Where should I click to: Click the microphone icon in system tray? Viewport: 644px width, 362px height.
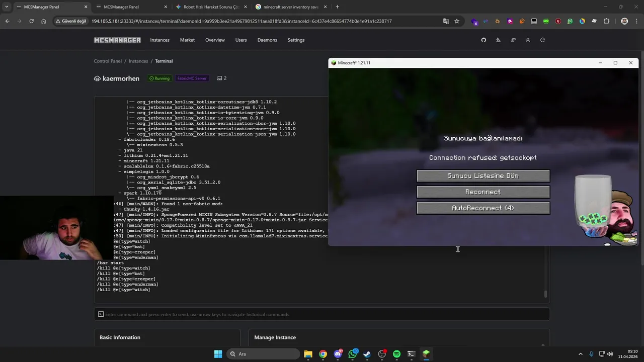click(x=591, y=354)
